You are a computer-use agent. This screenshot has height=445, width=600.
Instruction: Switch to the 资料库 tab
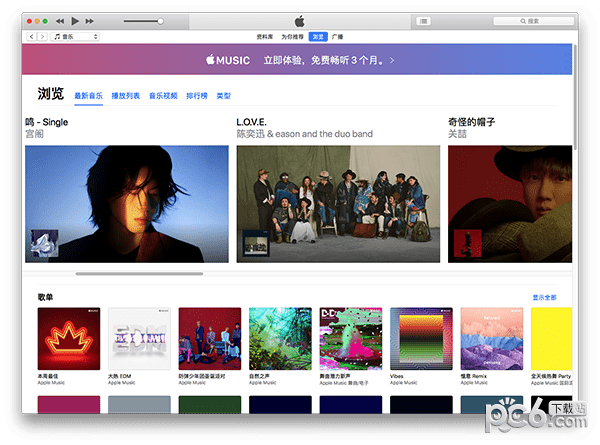265,37
